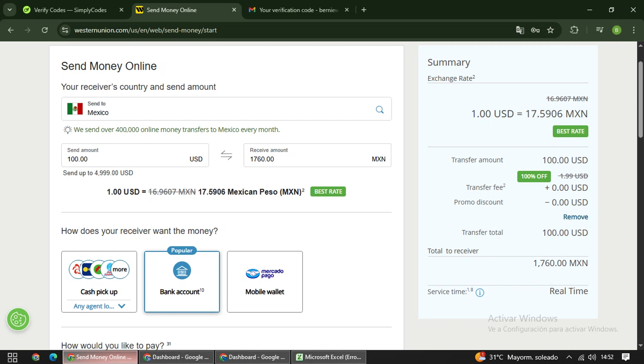The height and width of the screenshot is (364, 644).
Task: Open first Dashboard - Google taskbar window
Action: tap(176, 357)
